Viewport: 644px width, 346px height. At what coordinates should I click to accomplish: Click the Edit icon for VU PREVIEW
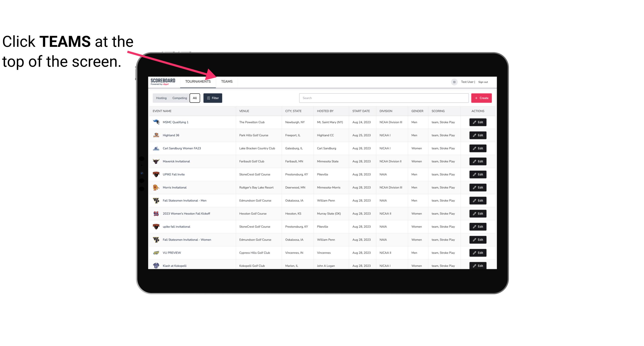click(x=478, y=253)
